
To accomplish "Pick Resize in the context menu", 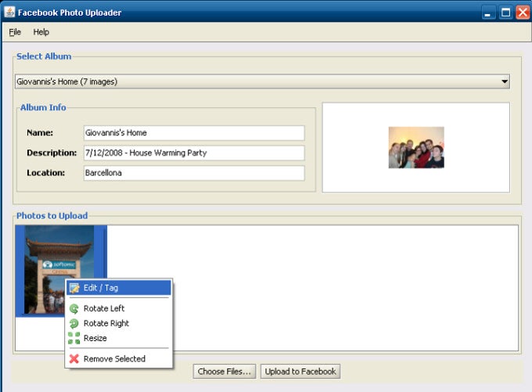I will tap(118, 338).
